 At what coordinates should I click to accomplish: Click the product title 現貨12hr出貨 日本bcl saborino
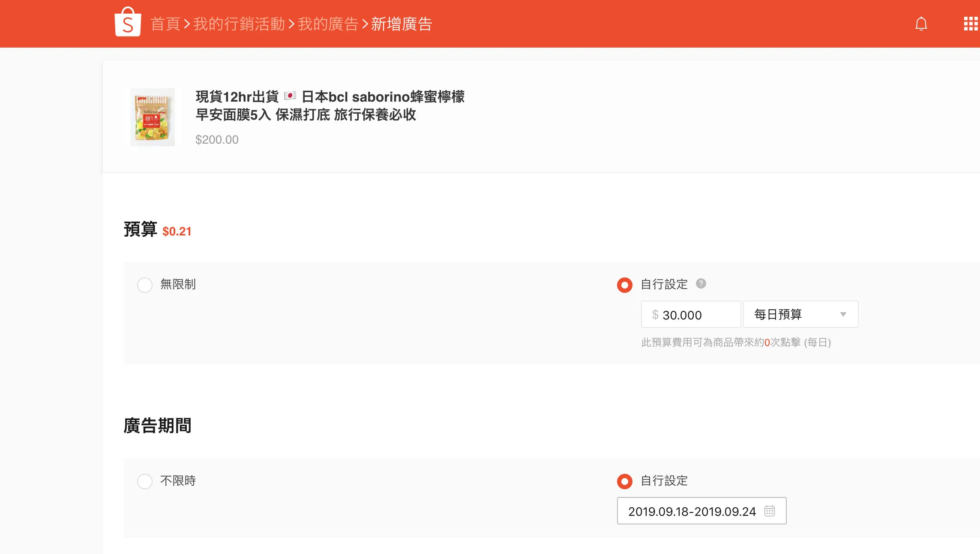tap(330, 105)
